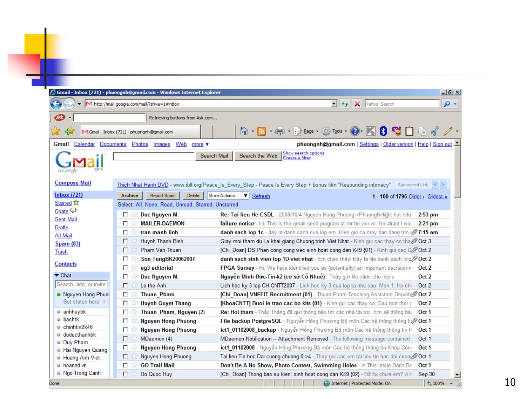Open the search provider dropdown arrow
Image resolution: width=532 pixels, height=399 pixels.
pyautogui.click(x=456, y=104)
